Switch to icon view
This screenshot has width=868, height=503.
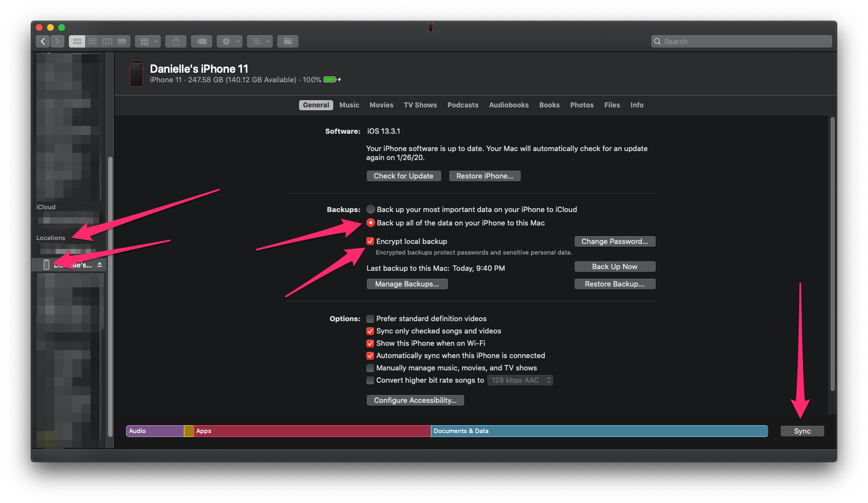click(x=77, y=41)
